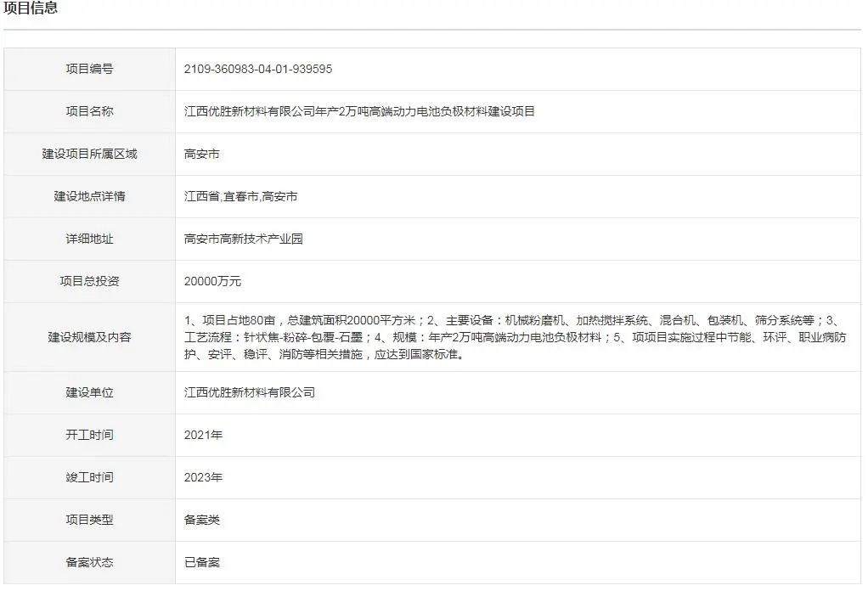868x591 pixels.
Task: Select the 开工时间 label
Action: (x=89, y=435)
